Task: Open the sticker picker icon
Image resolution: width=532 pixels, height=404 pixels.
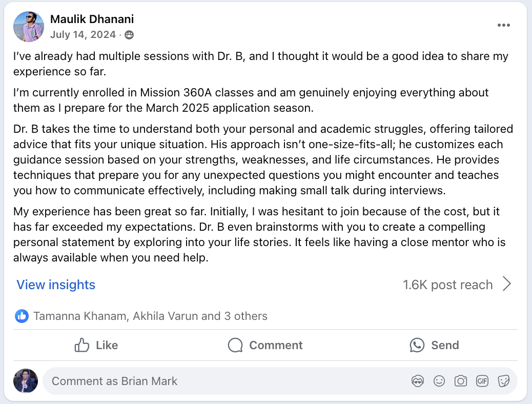Action: click(503, 381)
